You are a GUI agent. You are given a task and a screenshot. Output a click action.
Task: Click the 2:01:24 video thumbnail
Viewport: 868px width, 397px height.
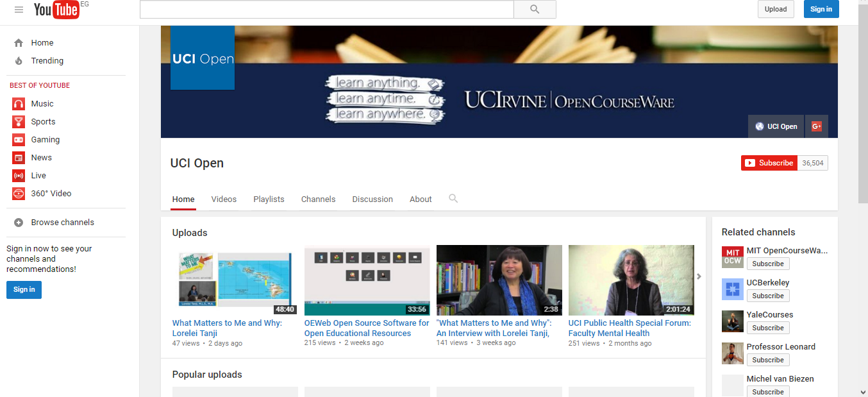[631, 280]
